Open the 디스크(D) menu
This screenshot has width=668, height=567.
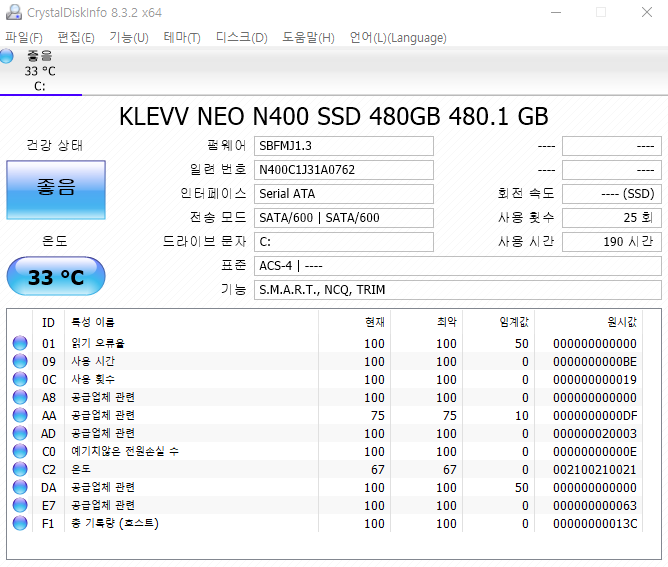coord(242,37)
